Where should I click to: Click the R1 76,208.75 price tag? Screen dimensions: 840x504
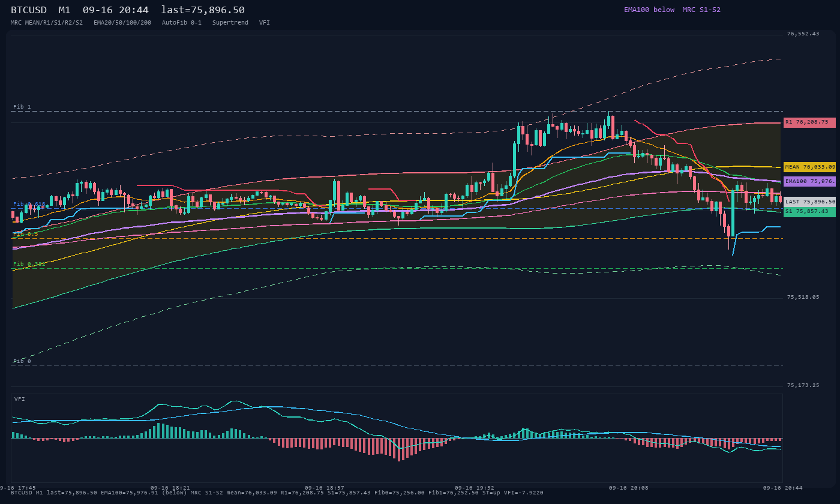[x=809, y=122]
